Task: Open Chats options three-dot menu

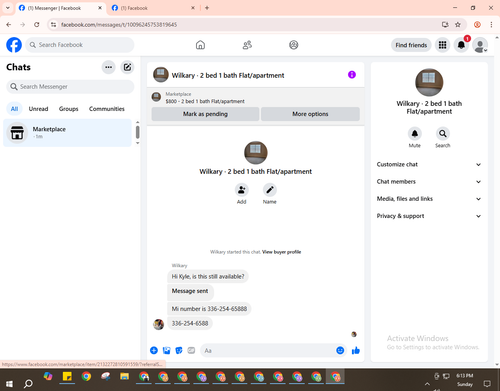Action: [x=108, y=67]
